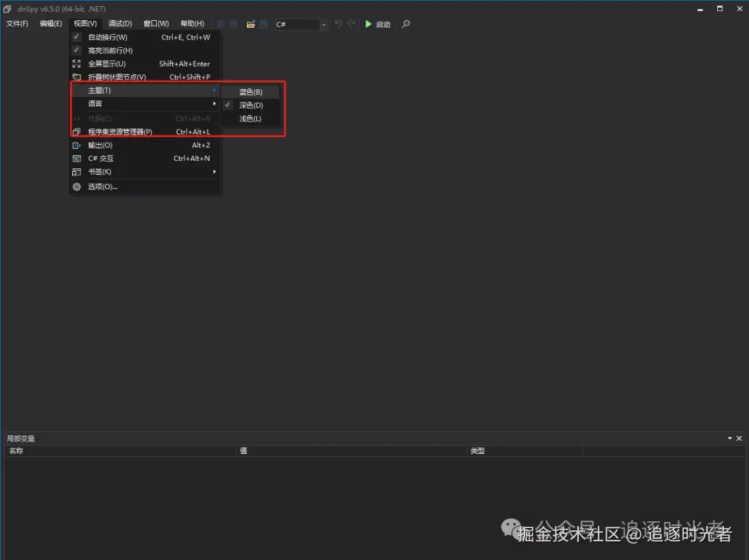Expand the 书签(K) bookmarks submenu arrow
The image size is (749, 560).
pyautogui.click(x=214, y=171)
